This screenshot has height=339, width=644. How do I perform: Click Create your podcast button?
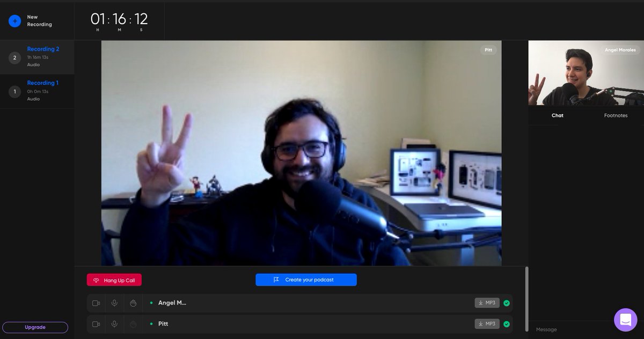point(306,279)
